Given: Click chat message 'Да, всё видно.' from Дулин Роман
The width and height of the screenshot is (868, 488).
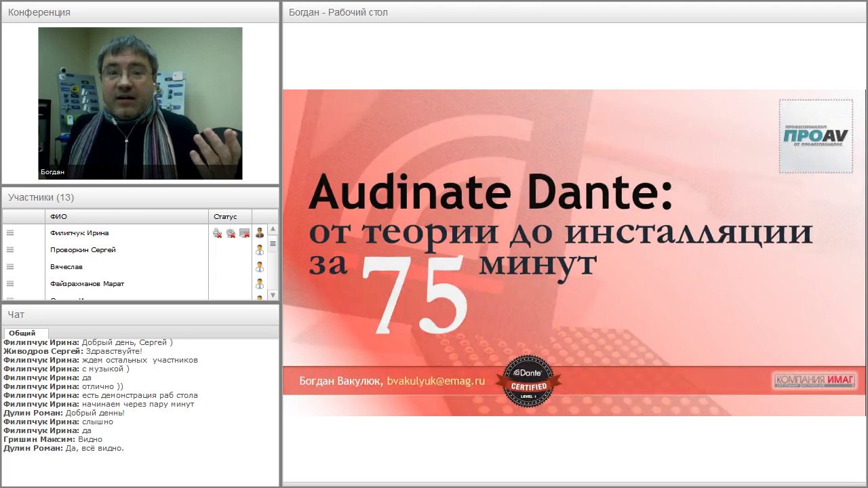Looking at the screenshot, I should [95, 449].
